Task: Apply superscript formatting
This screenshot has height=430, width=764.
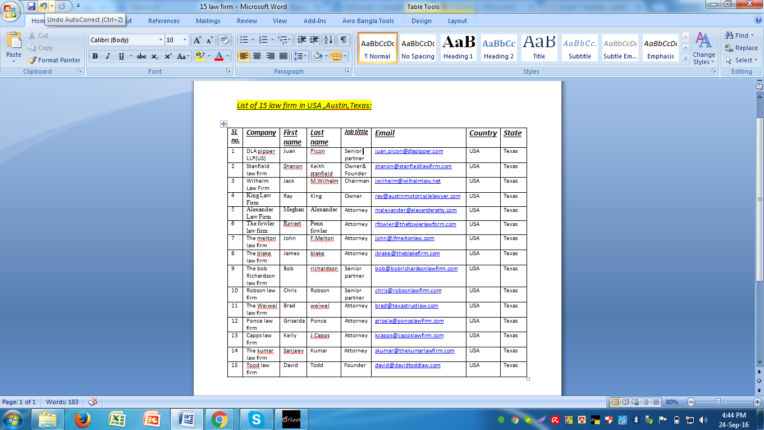Action: (168, 56)
